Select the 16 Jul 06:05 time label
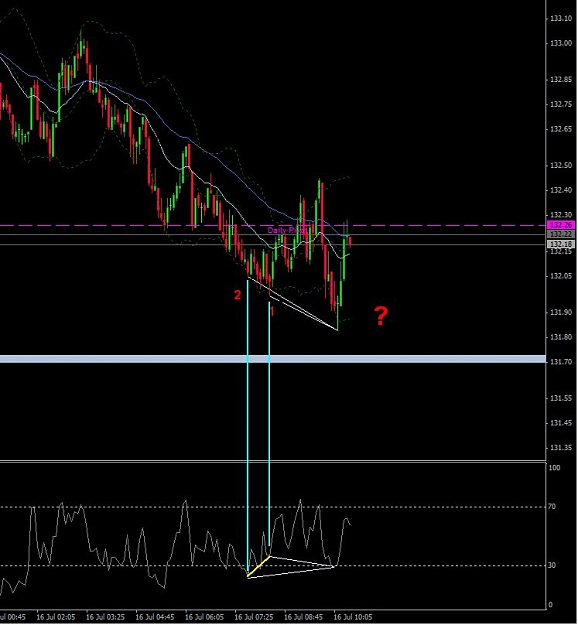This screenshot has height=625, width=578. (x=204, y=617)
